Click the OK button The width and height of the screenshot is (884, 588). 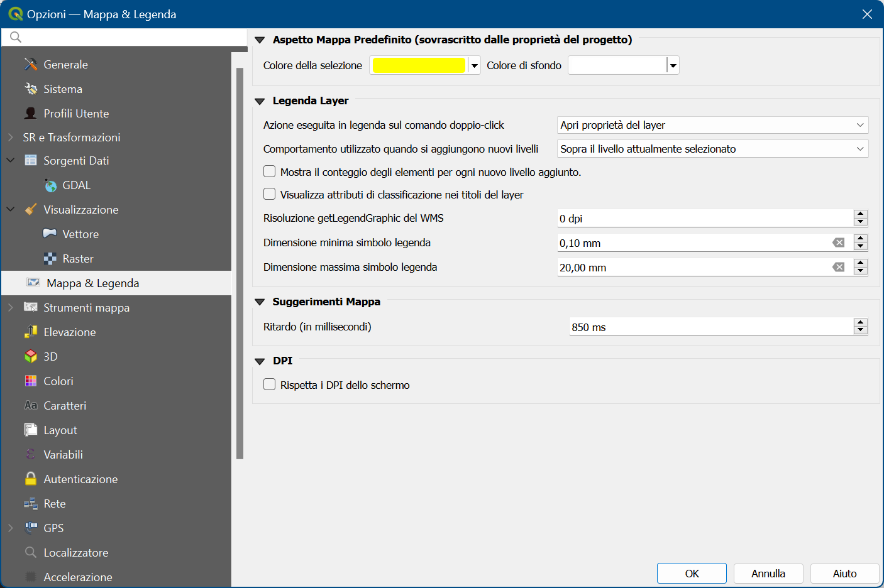692,573
